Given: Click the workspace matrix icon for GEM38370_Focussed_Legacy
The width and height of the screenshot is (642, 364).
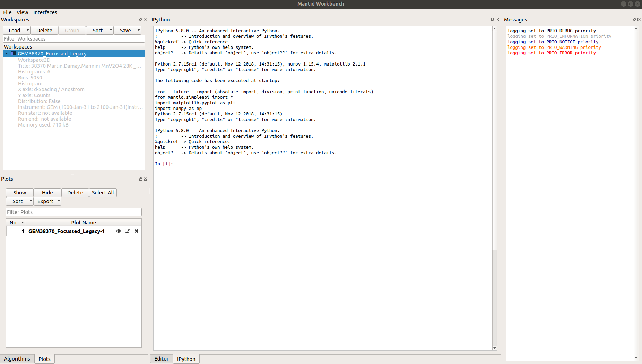Looking at the screenshot, I should 13,53.
